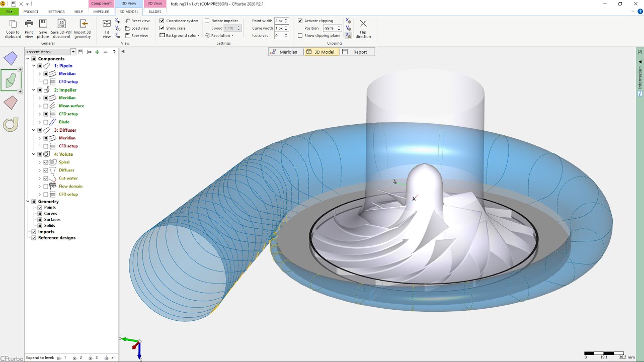Uncheck Activate clipping

pos(300,21)
